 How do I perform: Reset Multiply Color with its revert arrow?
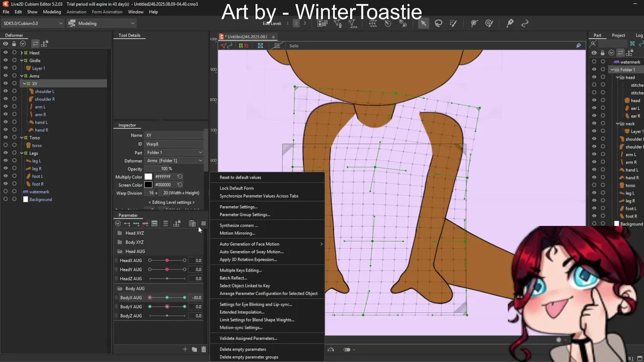click(x=180, y=176)
